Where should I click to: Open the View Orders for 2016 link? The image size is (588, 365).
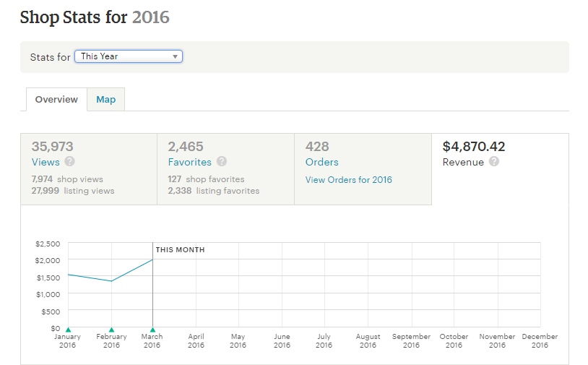tap(348, 179)
